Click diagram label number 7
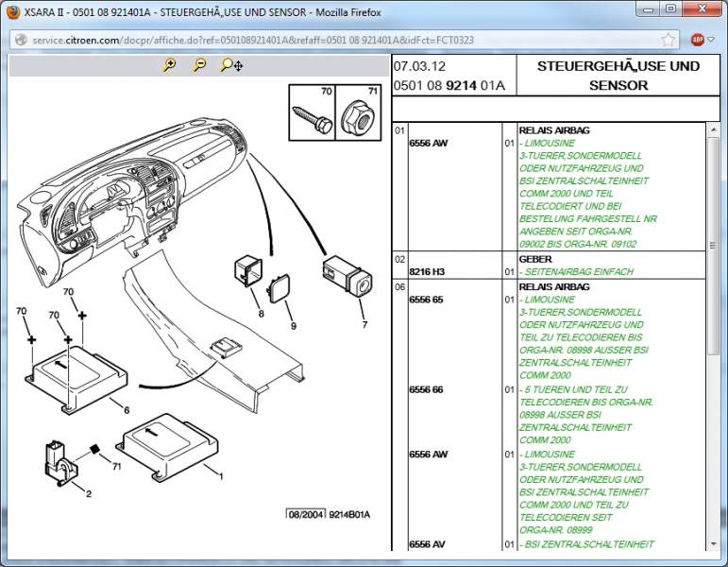 364,325
